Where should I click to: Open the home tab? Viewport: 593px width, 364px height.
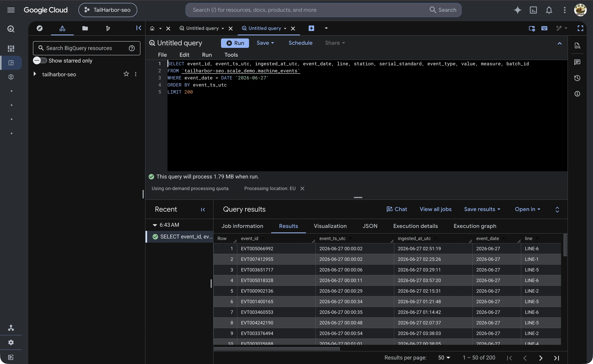coord(152,28)
